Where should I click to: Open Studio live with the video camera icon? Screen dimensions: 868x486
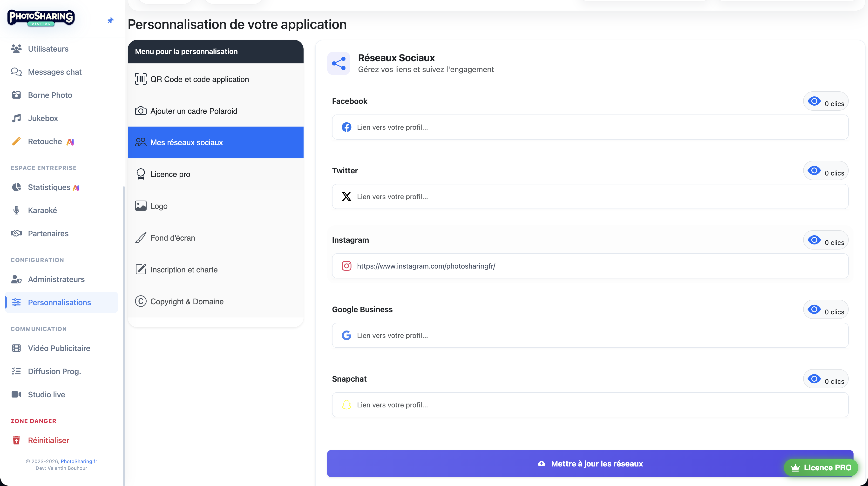(x=16, y=394)
